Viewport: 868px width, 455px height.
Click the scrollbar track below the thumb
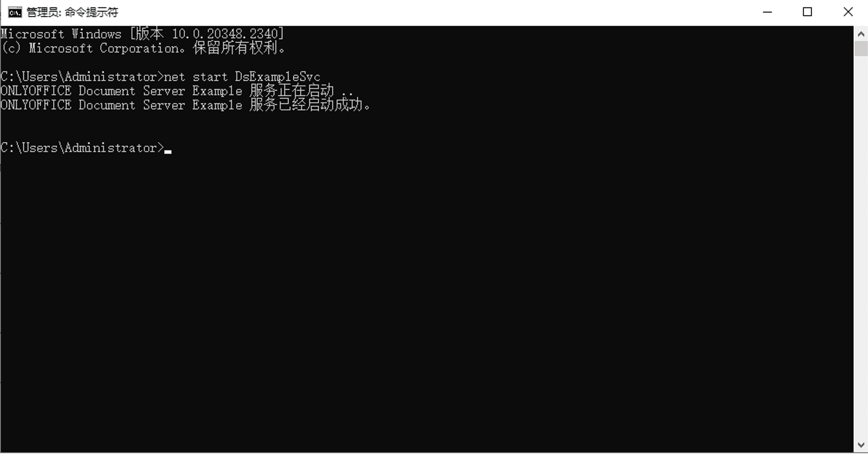pos(860,247)
